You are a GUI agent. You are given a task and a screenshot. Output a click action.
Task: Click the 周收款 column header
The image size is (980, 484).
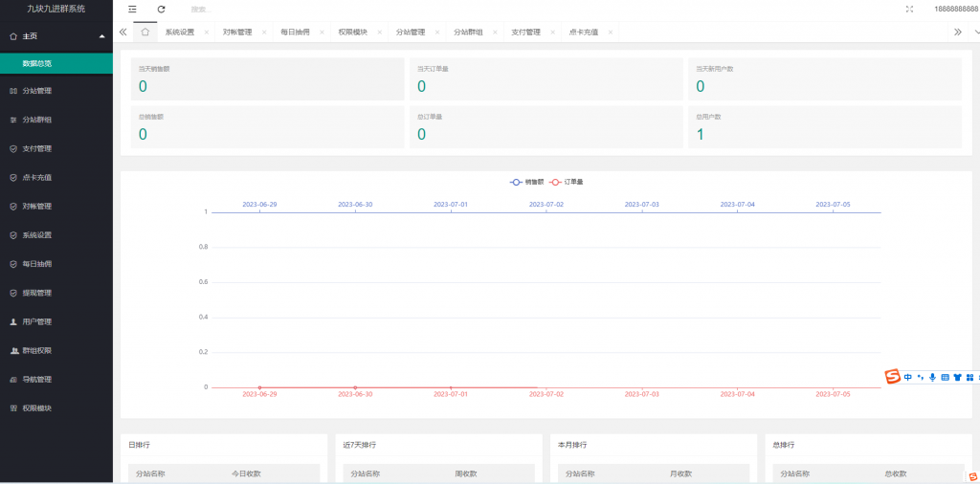466,474
